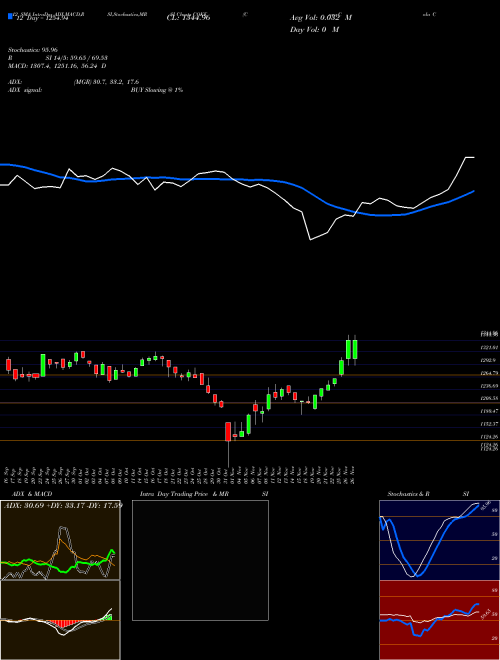Open the MACD histogram chart panel
Viewport: 500px width, 660px height.
60,620
